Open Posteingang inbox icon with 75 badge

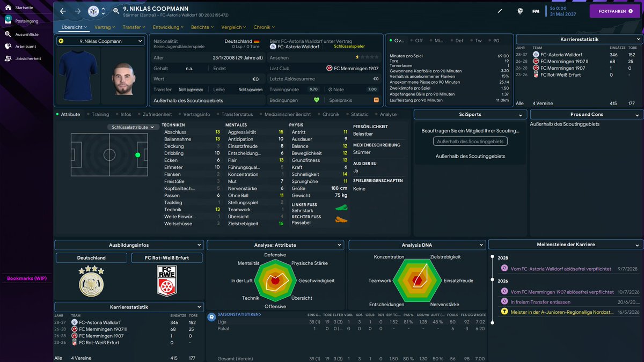click(x=8, y=20)
